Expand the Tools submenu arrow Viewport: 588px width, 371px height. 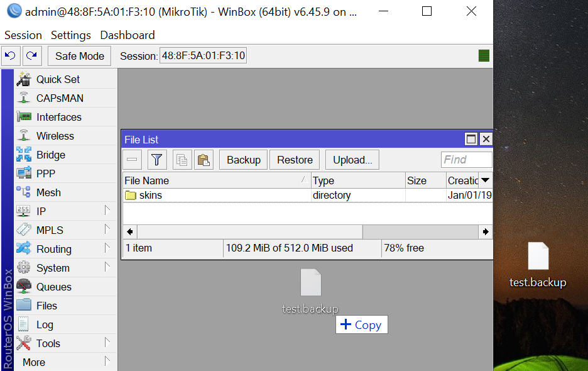pos(107,342)
